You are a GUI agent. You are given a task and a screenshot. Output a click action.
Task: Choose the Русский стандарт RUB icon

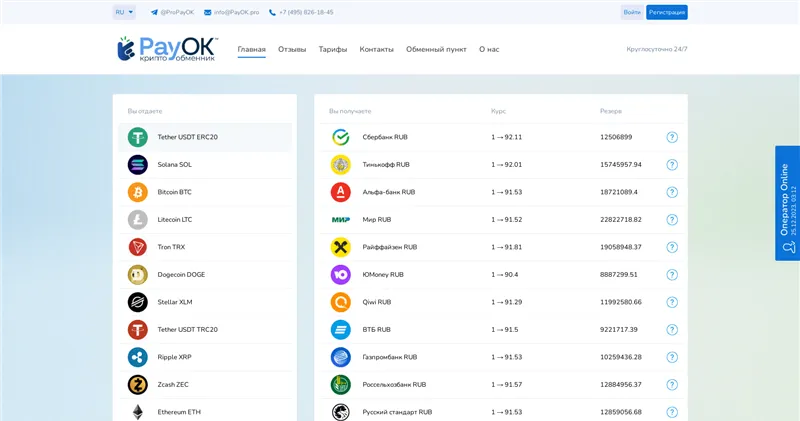click(x=341, y=412)
